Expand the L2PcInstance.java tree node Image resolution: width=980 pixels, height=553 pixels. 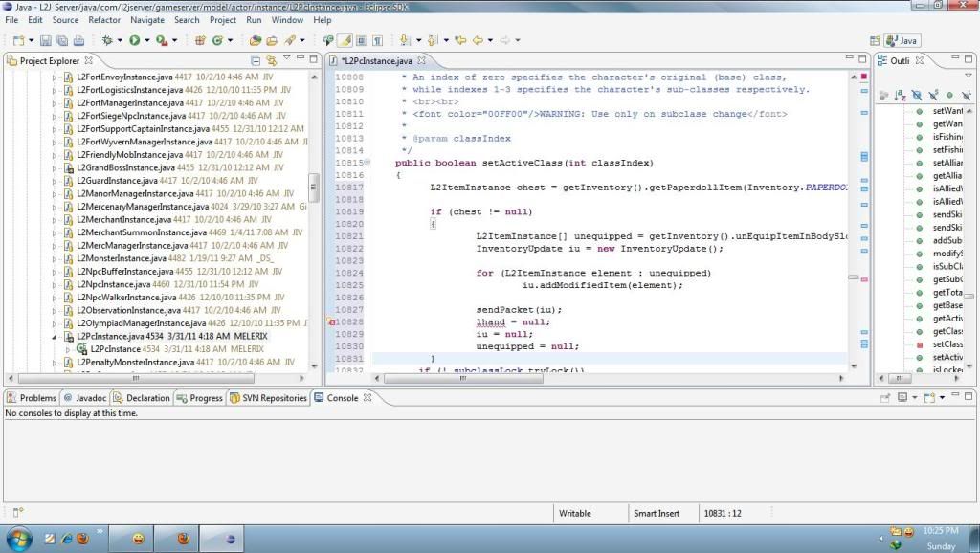click(55, 337)
